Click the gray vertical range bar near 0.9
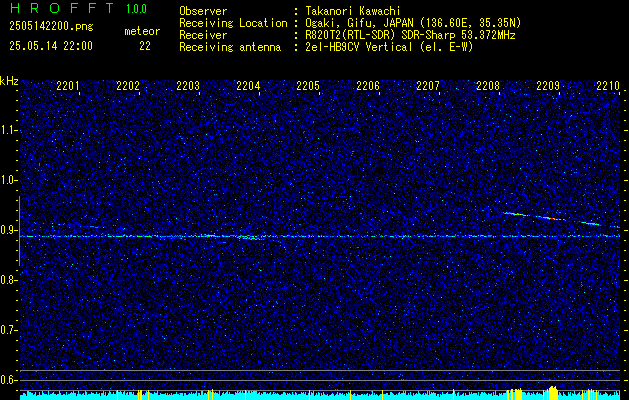Image resolution: width=629 pixels, height=400 pixels. click(19, 231)
